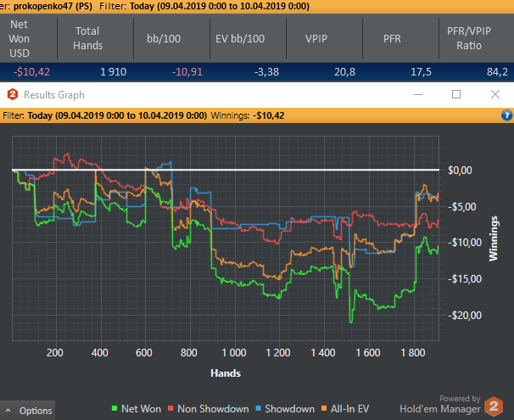Click the 600 hands axis tick
This screenshot has height=420, width=514.
tap(144, 353)
